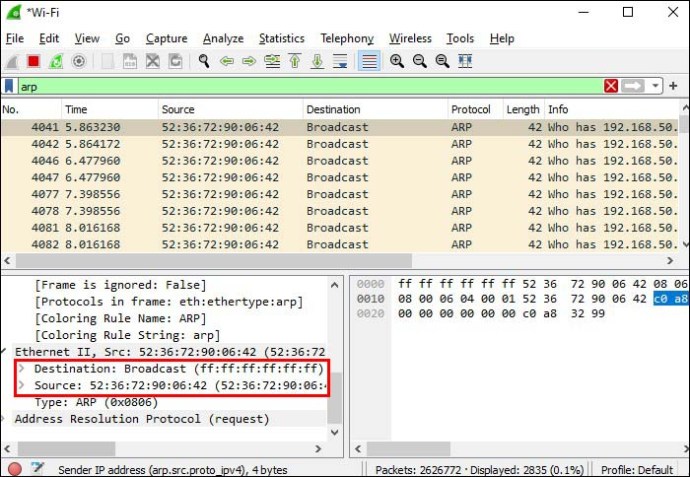Click the packet list horizontal scrollbar
Screen dimensions: 690x477
pos(214,261)
